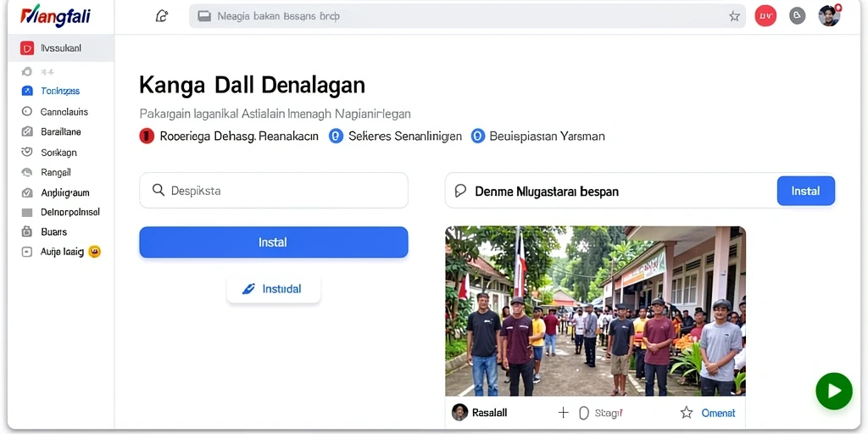868x434 pixels.
Task: Click the Delnorpolmsal sidebar icon
Action: 26,212
